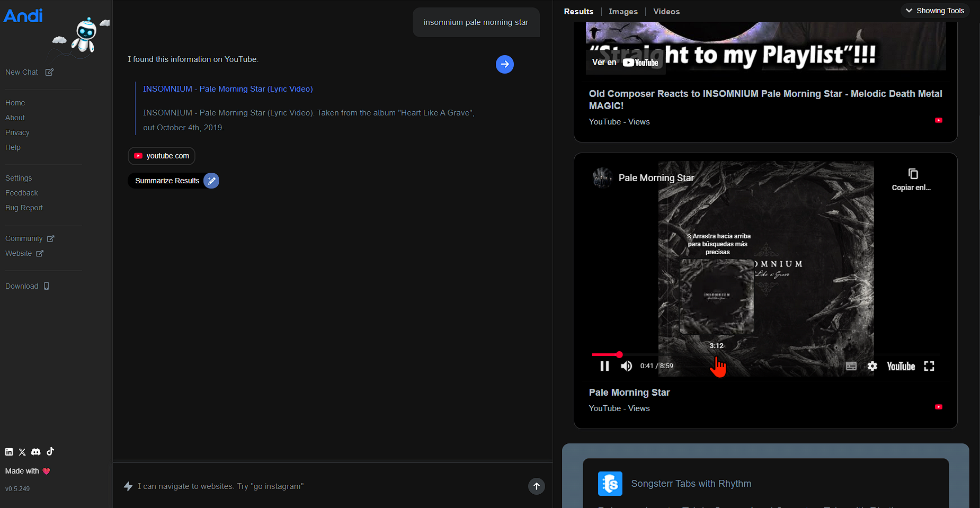Click the version number v0.5.249
Image resolution: width=980 pixels, height=508 pixels.
click(17, 489)
